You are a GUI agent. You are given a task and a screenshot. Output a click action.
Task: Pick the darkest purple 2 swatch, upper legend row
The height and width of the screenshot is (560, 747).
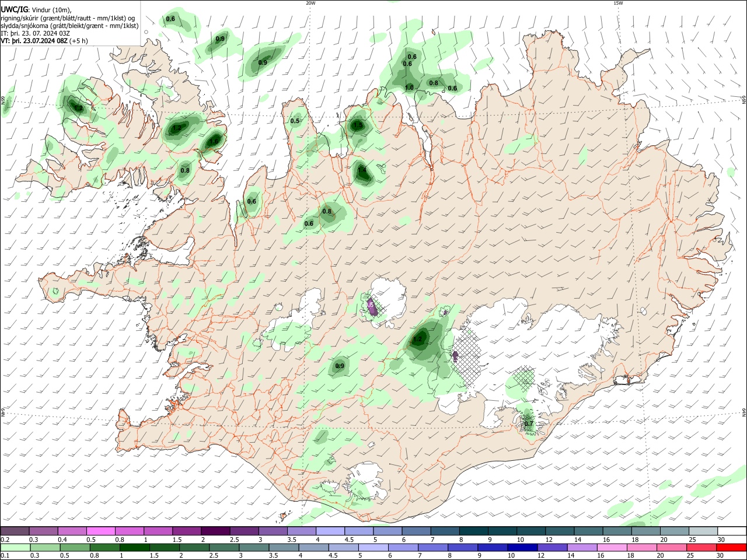[x=215, y=531]
